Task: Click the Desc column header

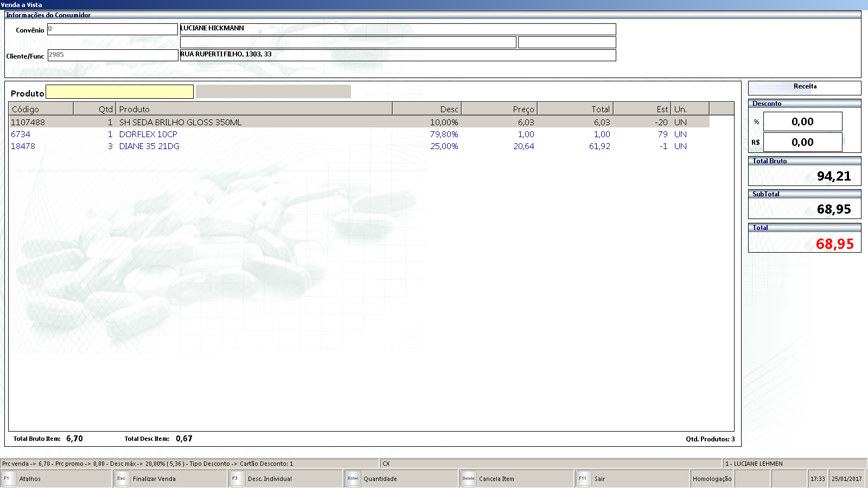Action: click(x=426, y=109)
